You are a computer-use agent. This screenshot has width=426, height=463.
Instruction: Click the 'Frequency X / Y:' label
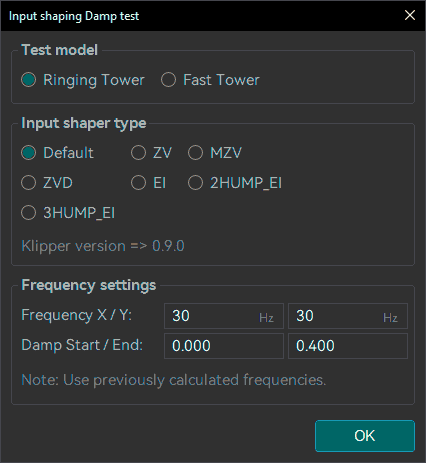[77, 315]
